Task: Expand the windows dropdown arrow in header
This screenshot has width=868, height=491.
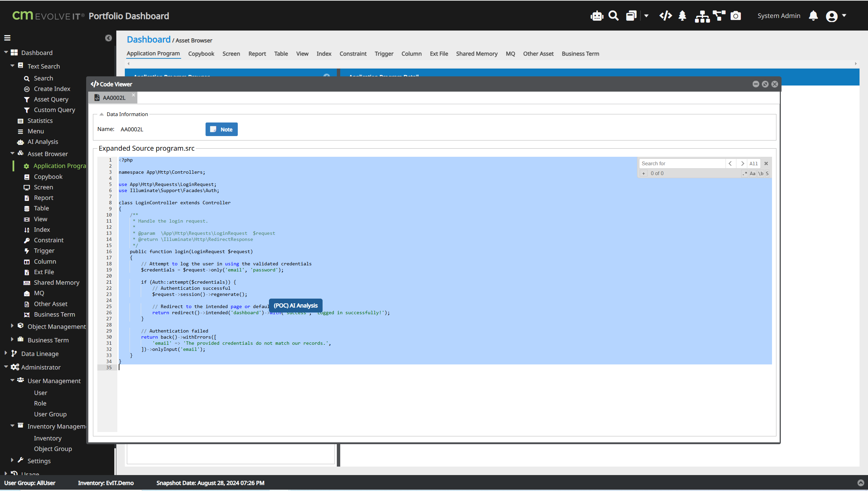Action: pos(646,16)
